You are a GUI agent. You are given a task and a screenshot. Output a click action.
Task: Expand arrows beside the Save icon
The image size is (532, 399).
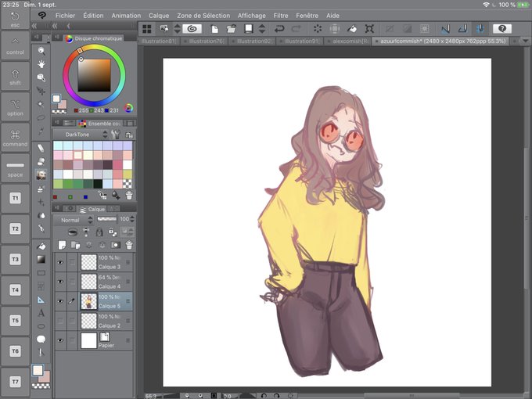(x=262, y=29)
